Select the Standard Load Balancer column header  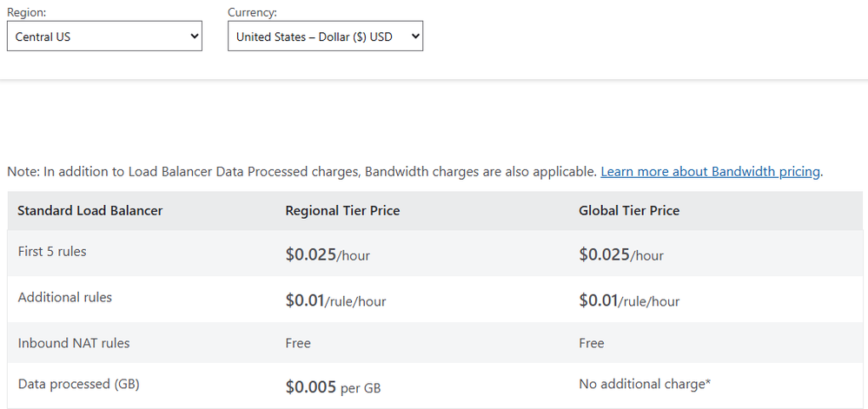click(x=90, y=211)
